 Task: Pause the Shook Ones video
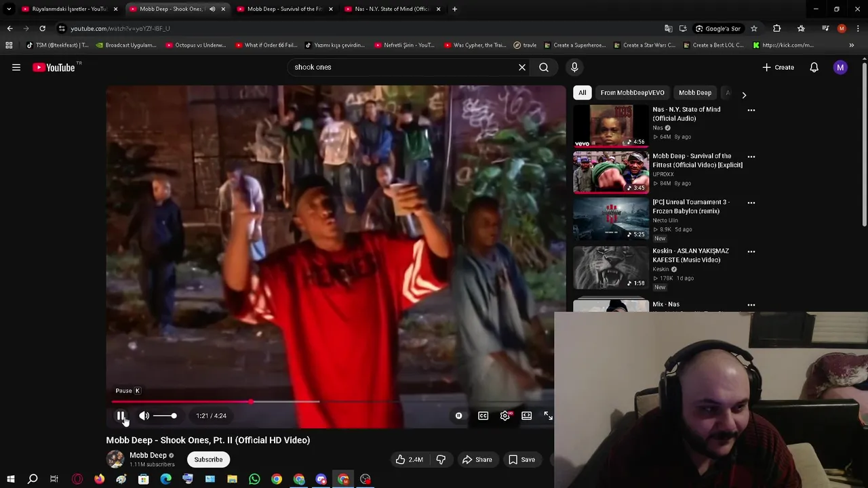pyautogui.click(x=121, y=415)
